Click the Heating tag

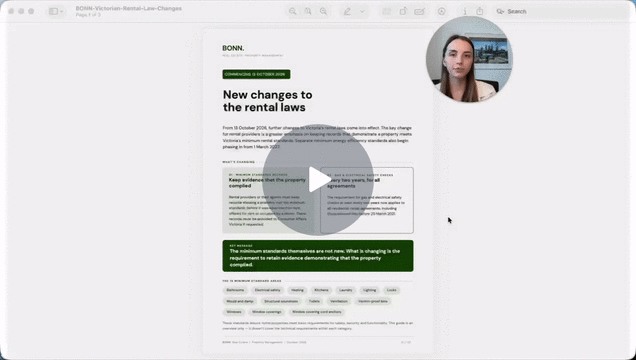[297, 290]
